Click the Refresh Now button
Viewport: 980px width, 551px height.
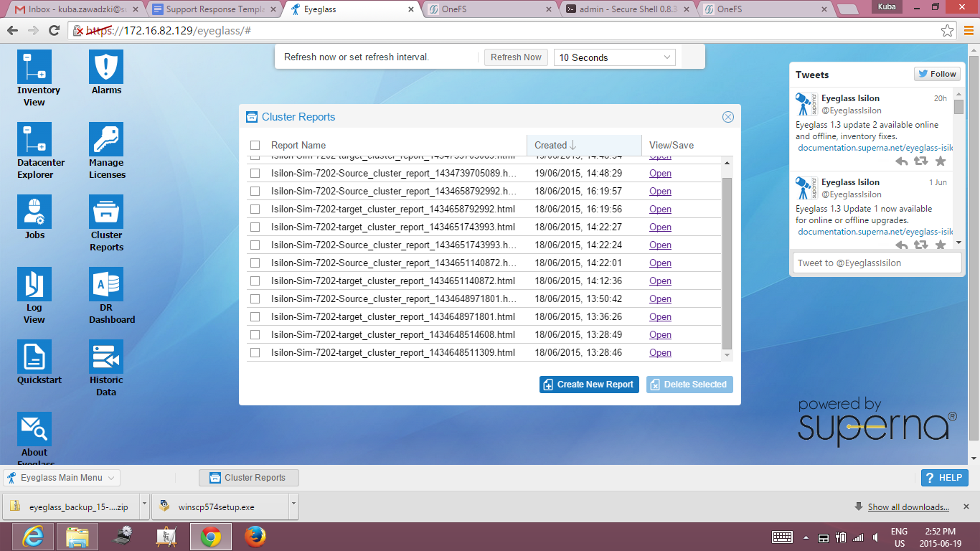[x=516, y=57]
